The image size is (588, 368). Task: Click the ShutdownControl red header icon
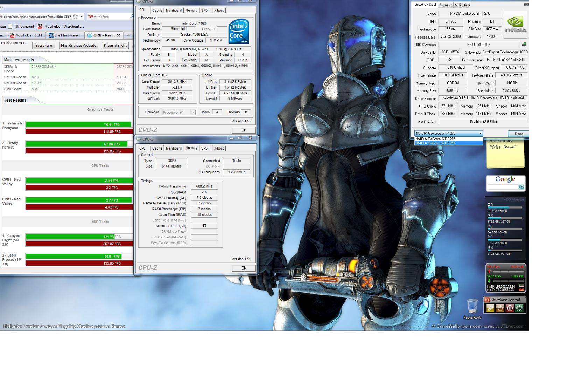click(487, 300)
